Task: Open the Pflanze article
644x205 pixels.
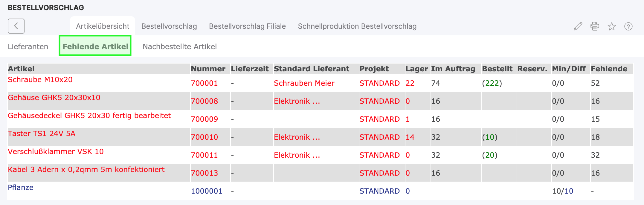Action: 21,188
